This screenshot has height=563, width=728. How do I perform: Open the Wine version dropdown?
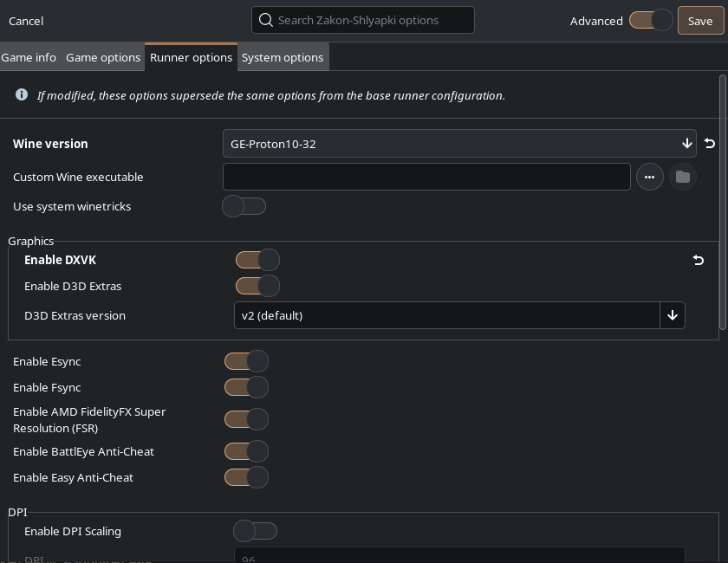[x=459, y=144]
